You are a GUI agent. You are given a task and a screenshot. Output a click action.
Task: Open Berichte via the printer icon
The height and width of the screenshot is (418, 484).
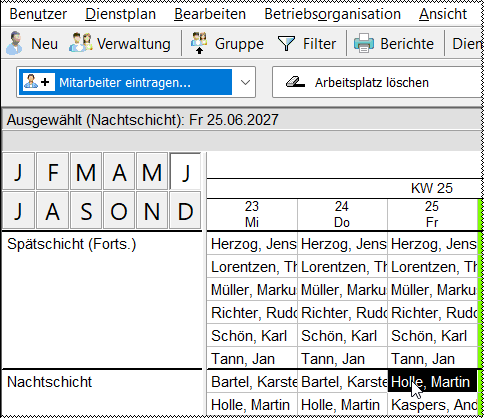(363, 43)
